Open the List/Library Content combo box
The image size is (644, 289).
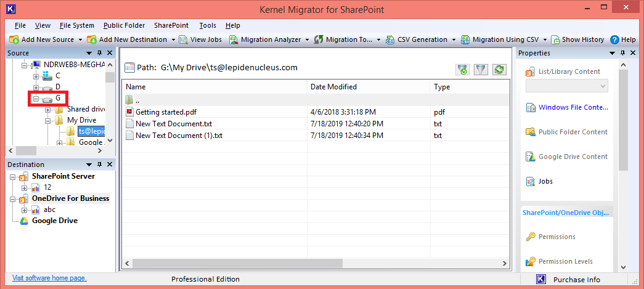coord(567,86)
